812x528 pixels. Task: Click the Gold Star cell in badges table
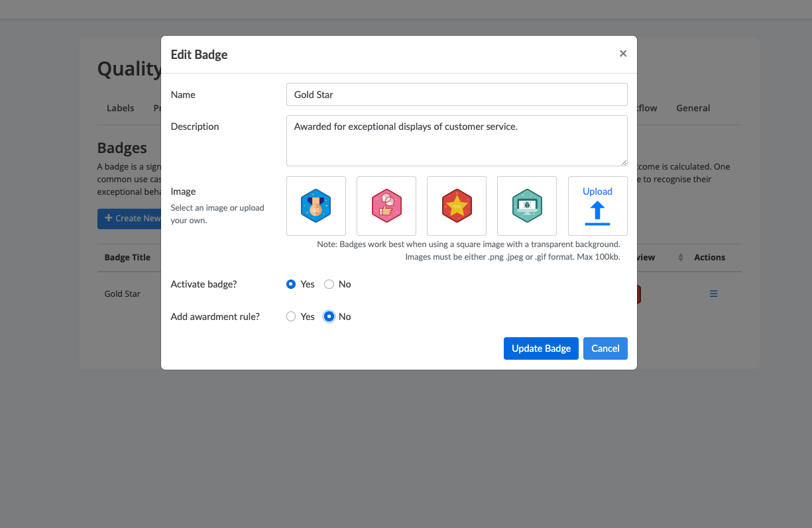click(x=123, y=293)
